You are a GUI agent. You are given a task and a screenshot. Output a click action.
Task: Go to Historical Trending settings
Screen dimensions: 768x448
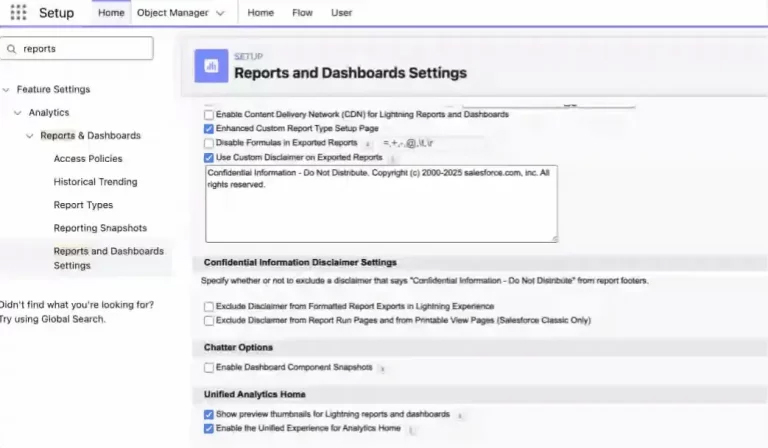[95, 182]
